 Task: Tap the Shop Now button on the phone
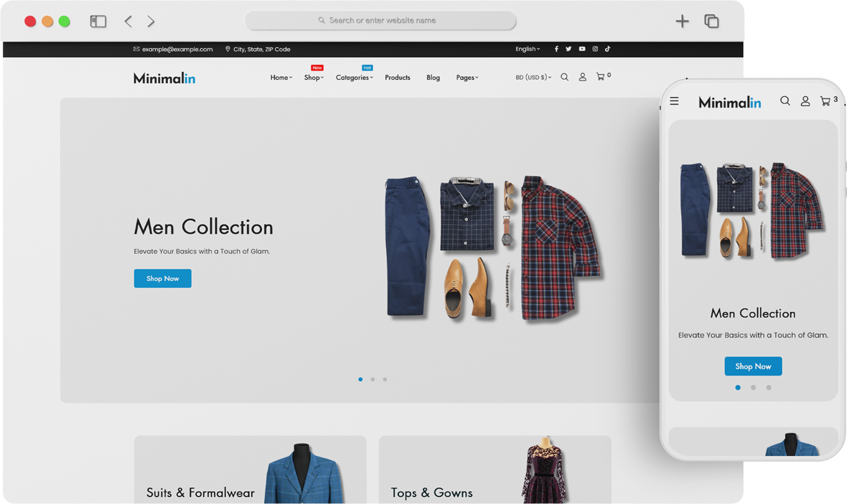(x=753, y=366)
